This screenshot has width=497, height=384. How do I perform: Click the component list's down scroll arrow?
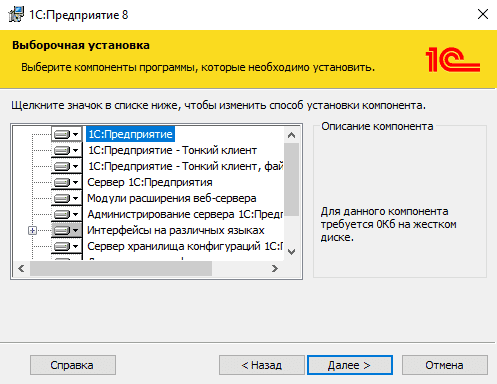(x=291, y=252)
